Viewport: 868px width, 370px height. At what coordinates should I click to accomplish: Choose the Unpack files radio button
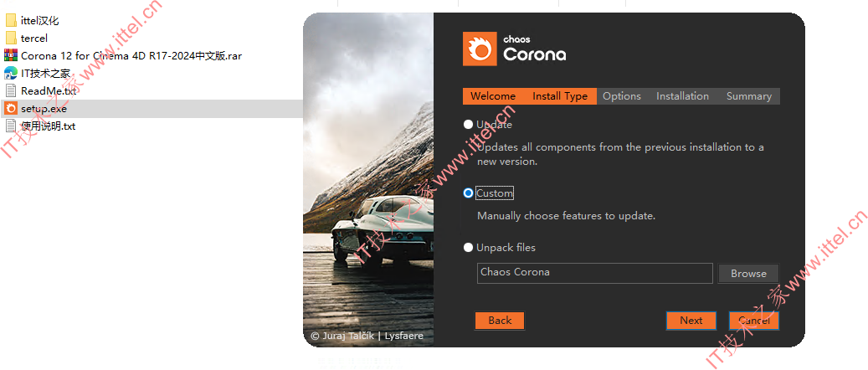[x=469, y=248]
